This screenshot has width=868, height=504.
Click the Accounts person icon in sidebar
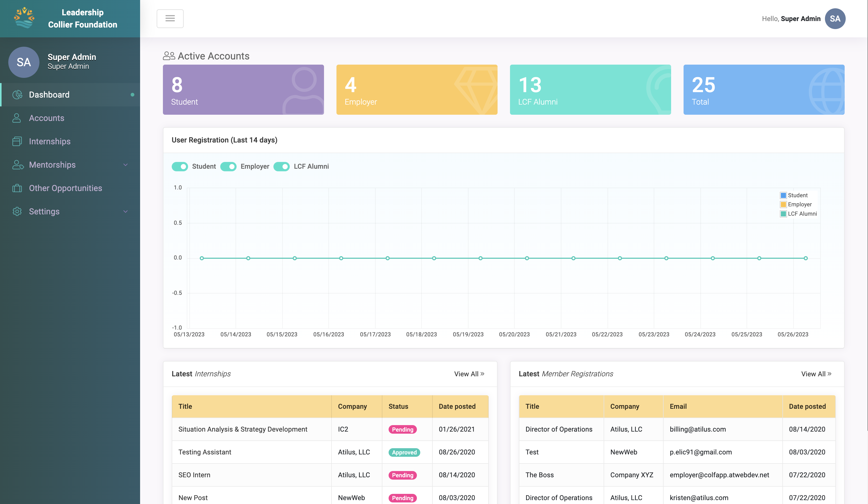[x=17, y=118]
